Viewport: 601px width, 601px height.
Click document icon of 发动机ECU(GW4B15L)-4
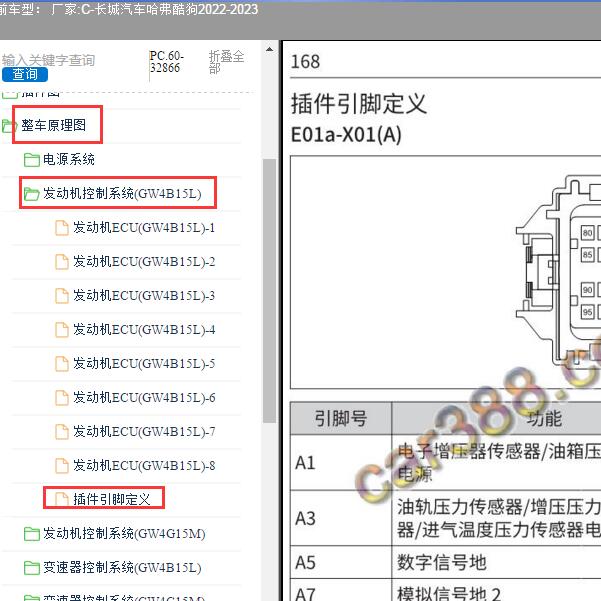point(62,330)
